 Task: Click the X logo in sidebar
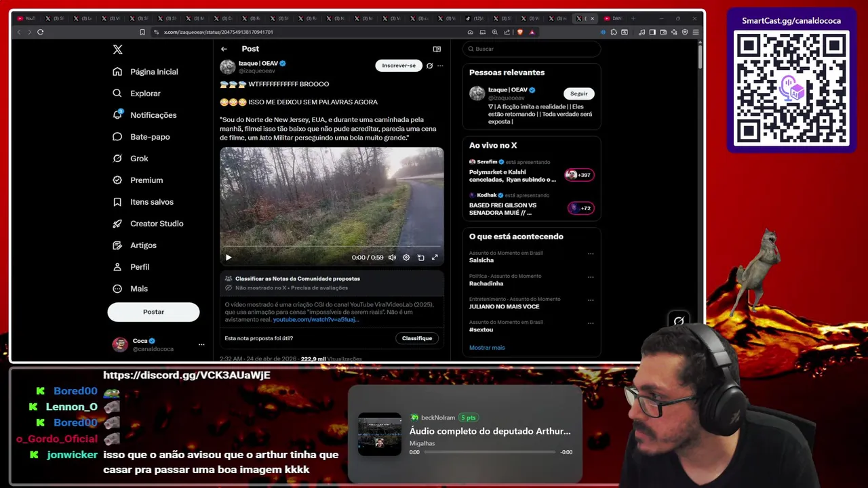tap(117, 49)
